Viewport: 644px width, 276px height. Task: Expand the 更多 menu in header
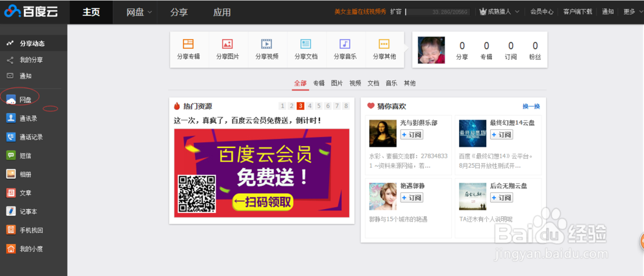click(x=632, y=12)
